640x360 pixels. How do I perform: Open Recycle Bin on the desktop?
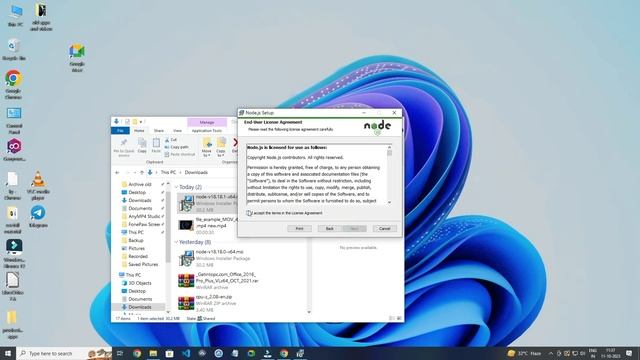pos(14,49)
